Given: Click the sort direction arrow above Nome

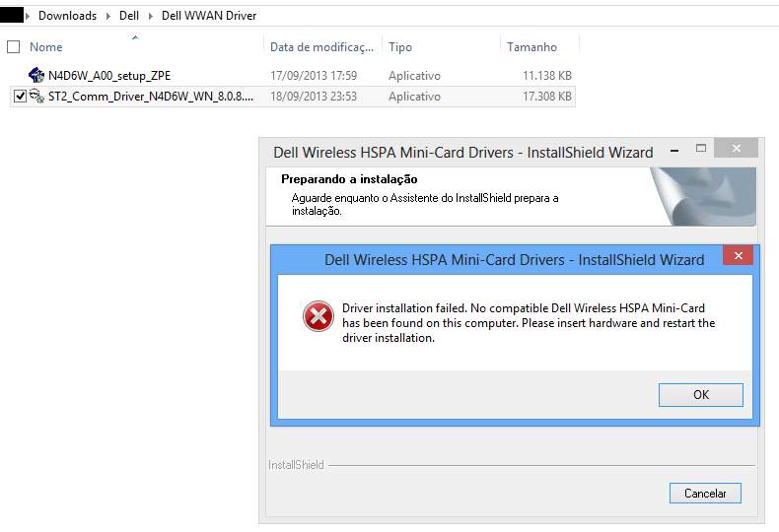Looking at the screenshot, I should click(135, 36).
